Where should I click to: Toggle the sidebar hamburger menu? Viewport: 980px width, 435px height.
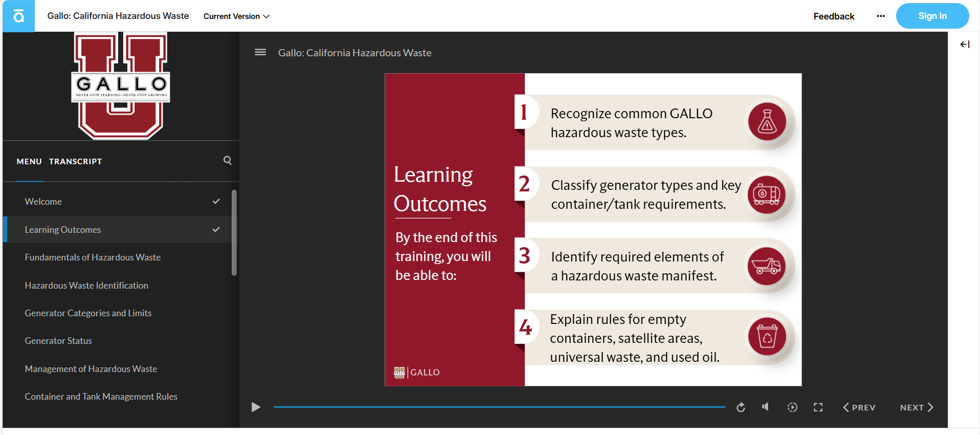coord(260,52)
